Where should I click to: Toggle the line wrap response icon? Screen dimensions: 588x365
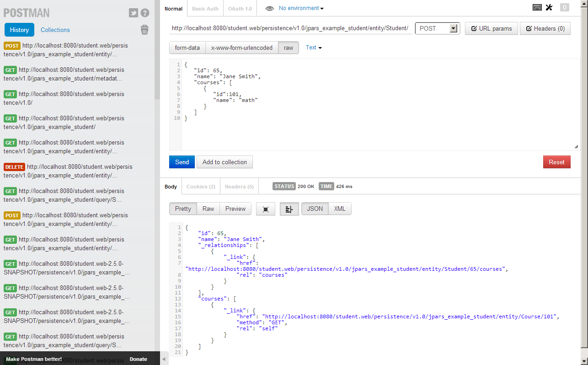[289, 209]
